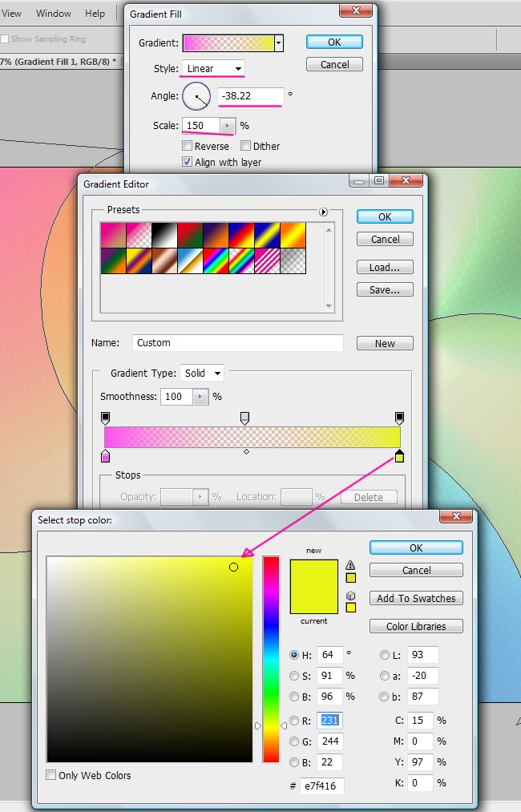Viewport: 521px width, 812px height.
Task: Click the vertical hue spectrum slider
Action: pos(271,657)
